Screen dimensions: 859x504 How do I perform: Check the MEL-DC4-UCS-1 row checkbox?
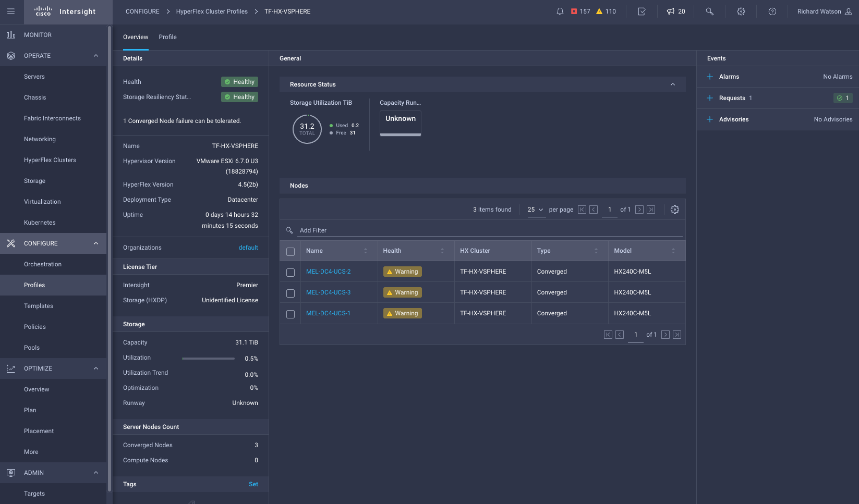[x=291, y=314]
